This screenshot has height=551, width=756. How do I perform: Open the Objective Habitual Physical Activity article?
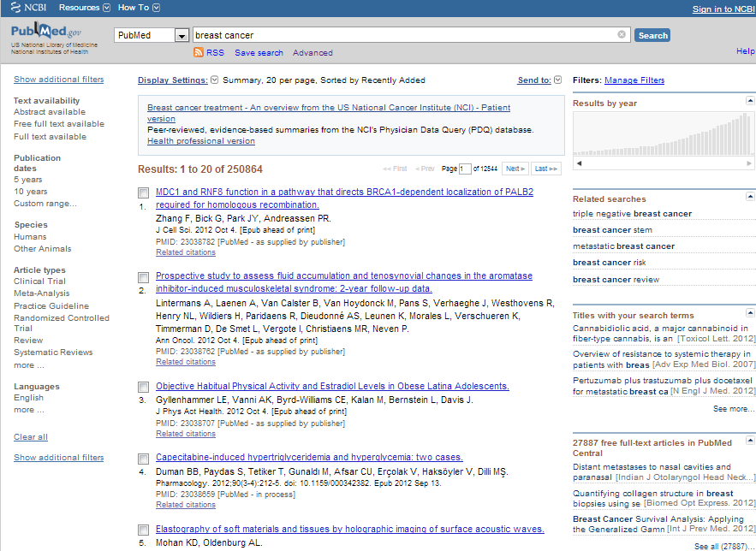333,386
